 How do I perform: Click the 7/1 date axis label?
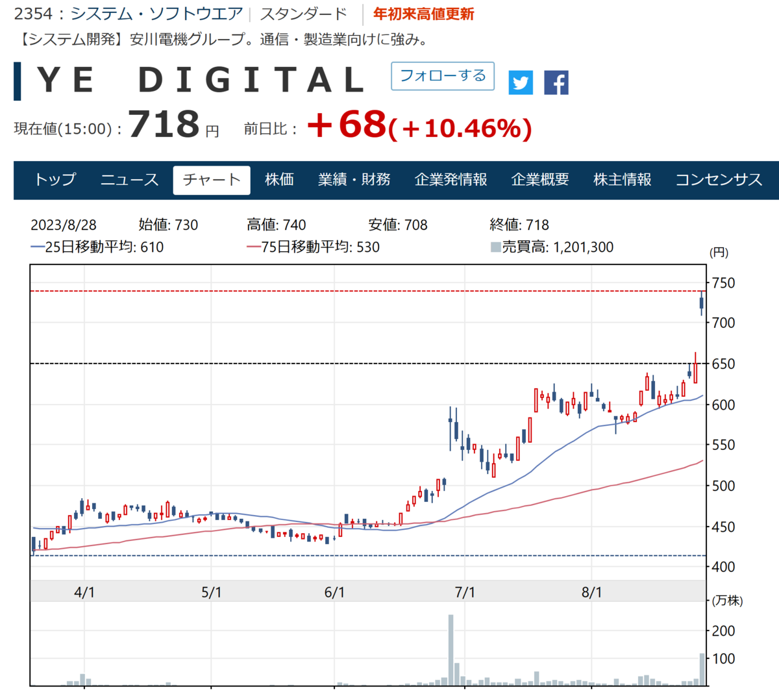pyautogui.click(x=465, y=592)
